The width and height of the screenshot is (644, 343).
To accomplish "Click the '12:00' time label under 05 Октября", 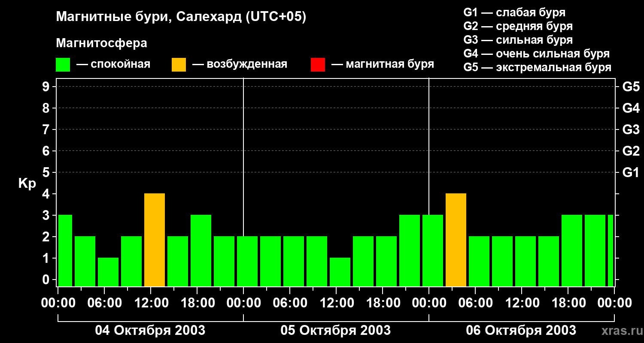I will coord(336,303).
